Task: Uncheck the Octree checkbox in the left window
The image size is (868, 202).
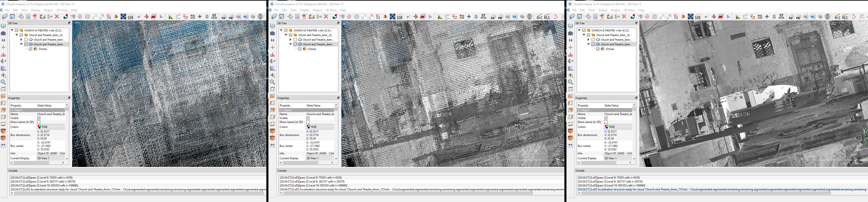Action: (31, 49)
